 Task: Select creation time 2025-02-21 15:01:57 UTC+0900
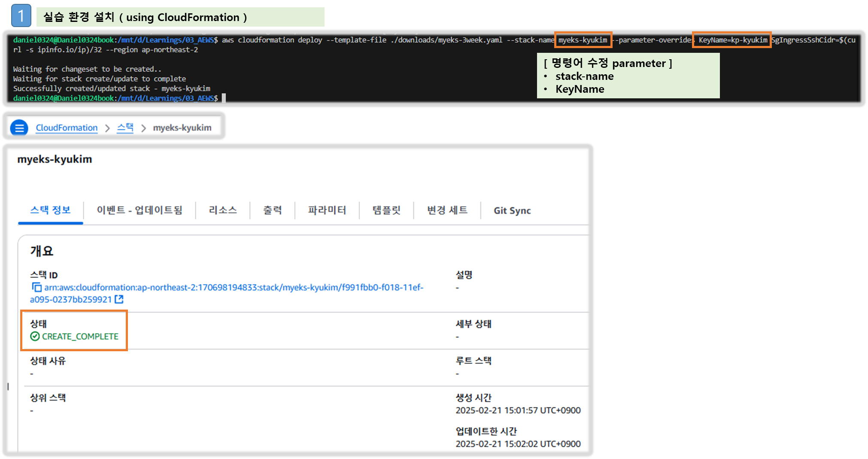tap(518, 410)
